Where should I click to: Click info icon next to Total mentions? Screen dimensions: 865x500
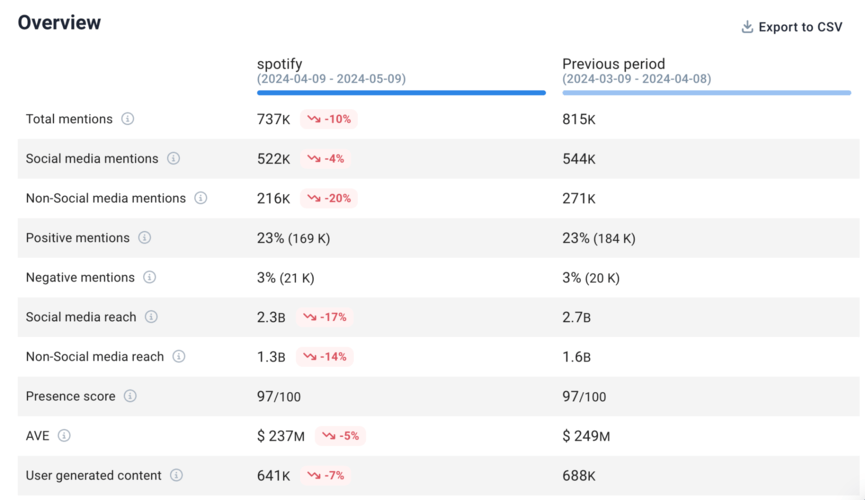(x=128, y=119)
